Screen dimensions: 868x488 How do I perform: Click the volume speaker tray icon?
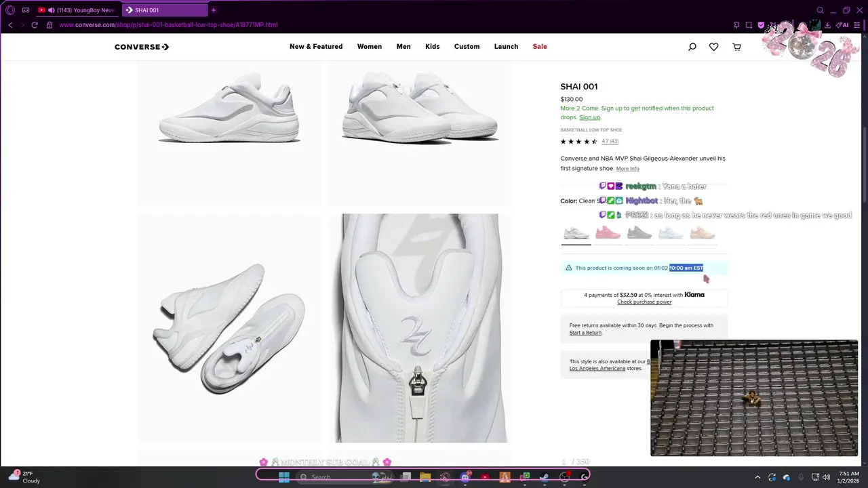point(826,477)
